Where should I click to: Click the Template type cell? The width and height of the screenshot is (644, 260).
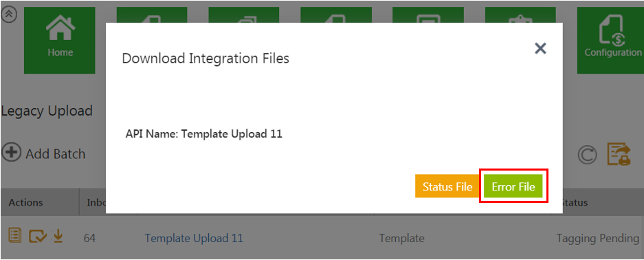coord(401,238)
